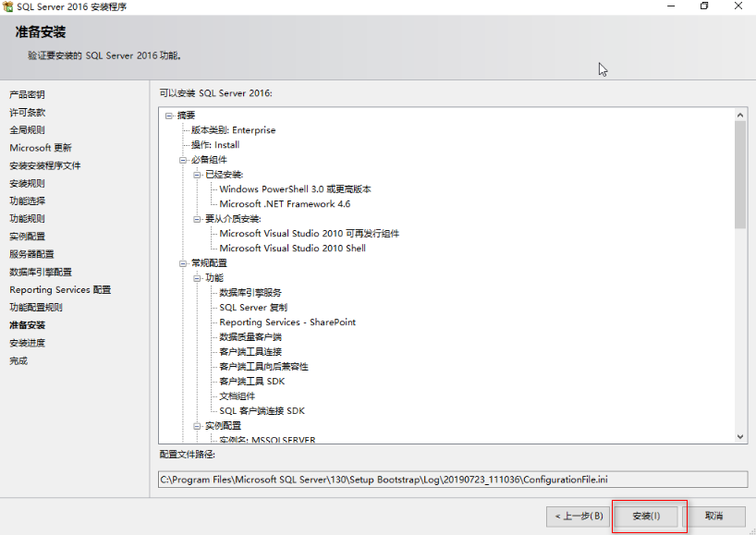
Task: Click Microsoft 更新 step in sidebar
Action: [x=41, y=148]
